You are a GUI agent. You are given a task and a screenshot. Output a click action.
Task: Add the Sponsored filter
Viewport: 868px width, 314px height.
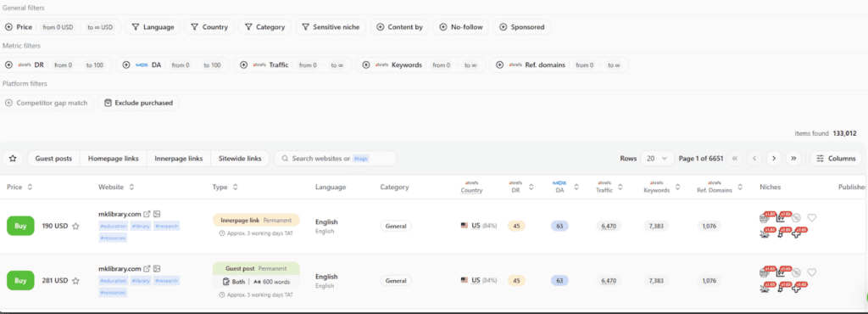[521, 26]
